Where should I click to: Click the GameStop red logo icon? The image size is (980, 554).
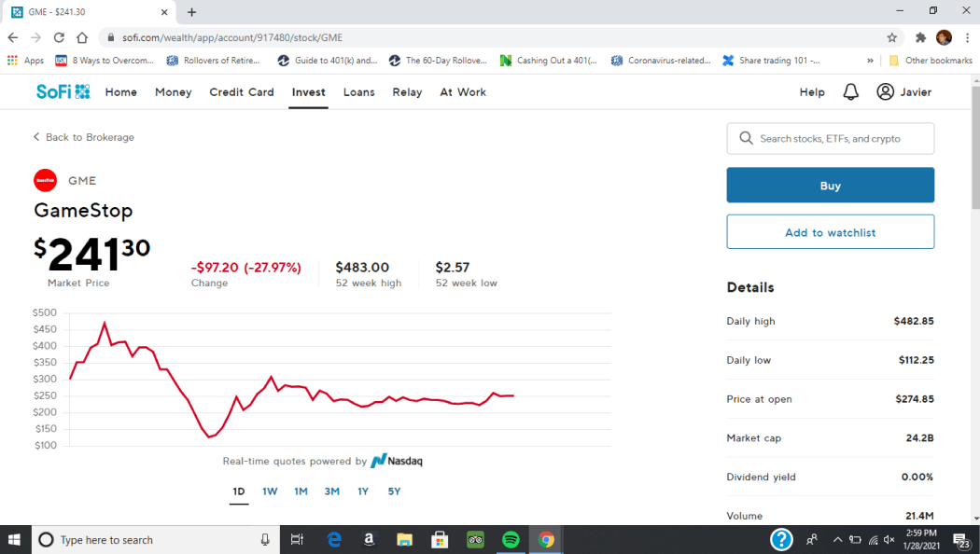click(45, 180)
